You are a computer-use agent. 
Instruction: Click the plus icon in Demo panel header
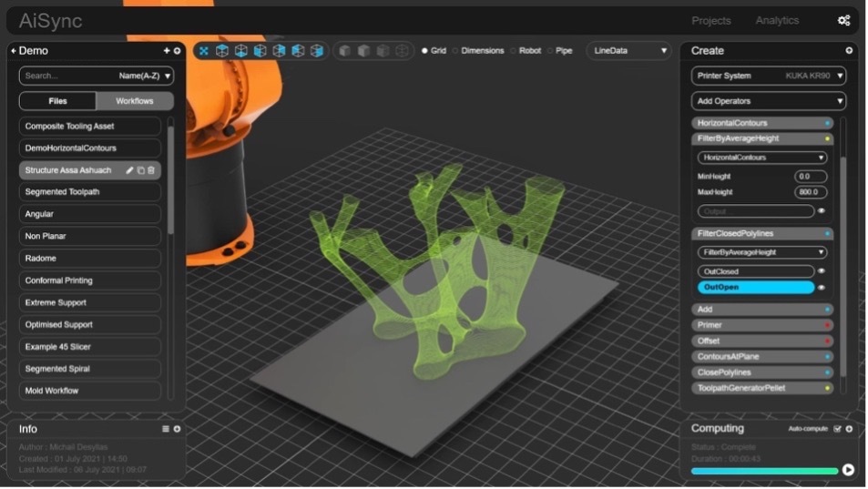[167, 51]
